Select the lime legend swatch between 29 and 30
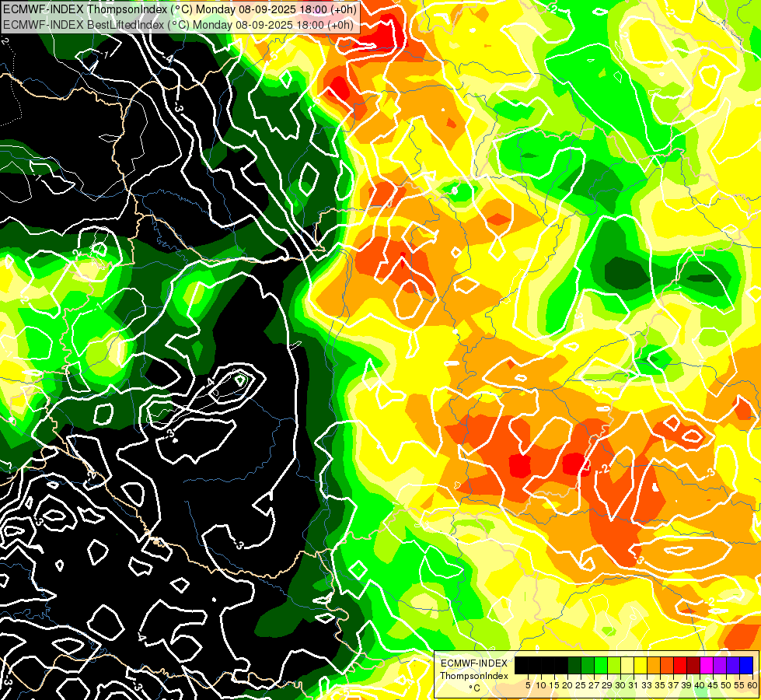This screenshot has width=761, height=700. [x=614, y=665]
